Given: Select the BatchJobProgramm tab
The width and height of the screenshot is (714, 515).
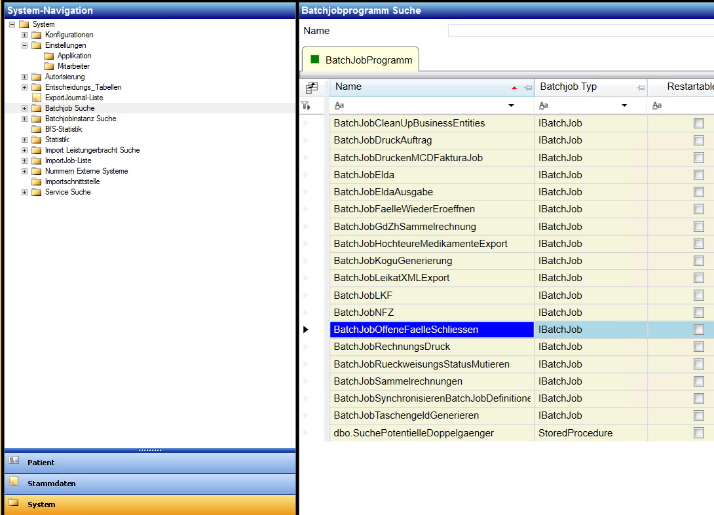Looking at the screenshot, I should pyautogui.click(x=361, y=61).
